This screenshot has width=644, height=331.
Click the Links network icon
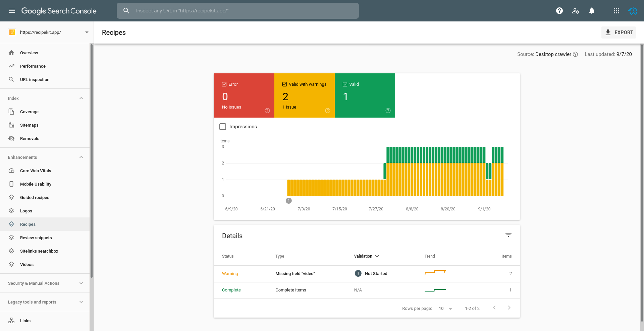point(11,321)
